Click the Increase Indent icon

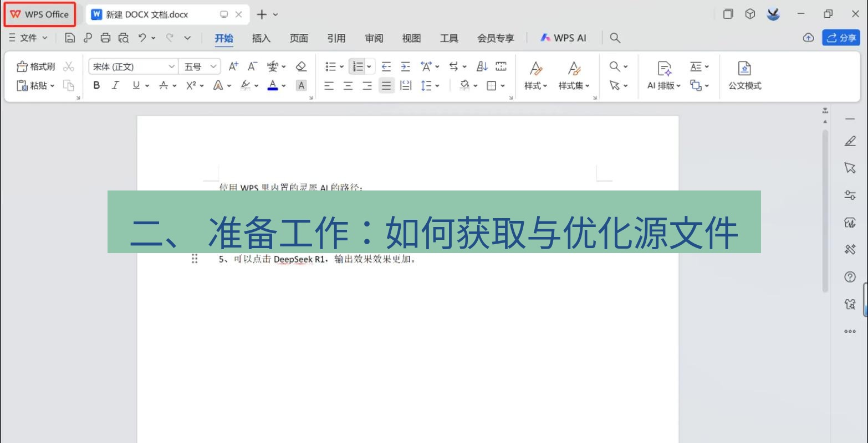pyautogui.click(x=406, y=66)
